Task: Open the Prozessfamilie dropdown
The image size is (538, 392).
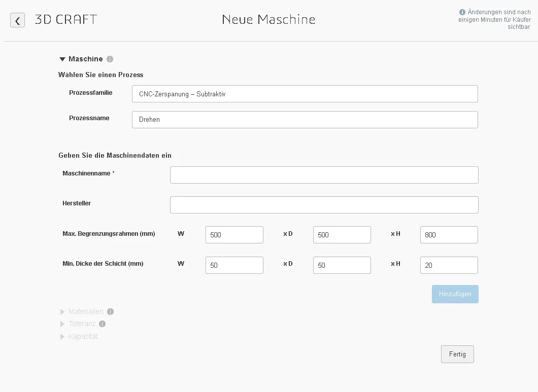Action: tap(305, 94)
